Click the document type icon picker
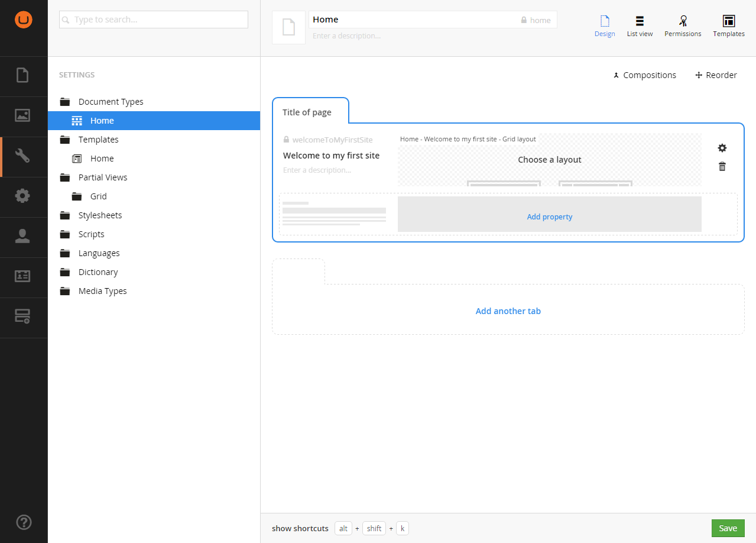756x543 pixels. coord(288,27)
